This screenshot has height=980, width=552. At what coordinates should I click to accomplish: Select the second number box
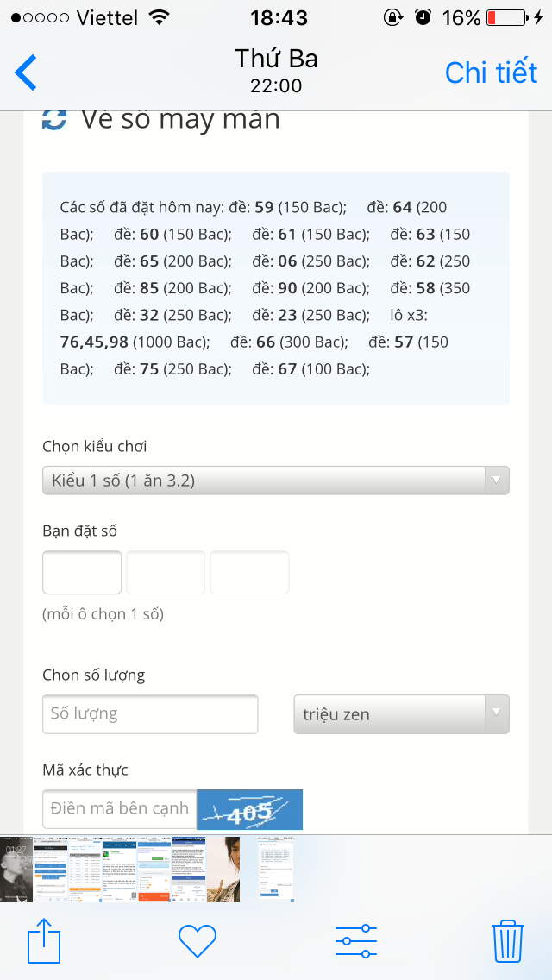[166, 572]
